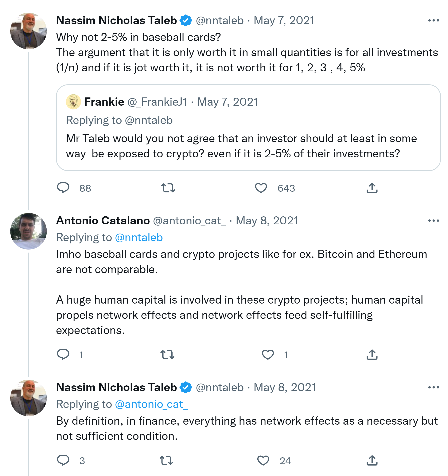Share Taleb's network effects tweet

pyautogui.click(x=372, y=460)
